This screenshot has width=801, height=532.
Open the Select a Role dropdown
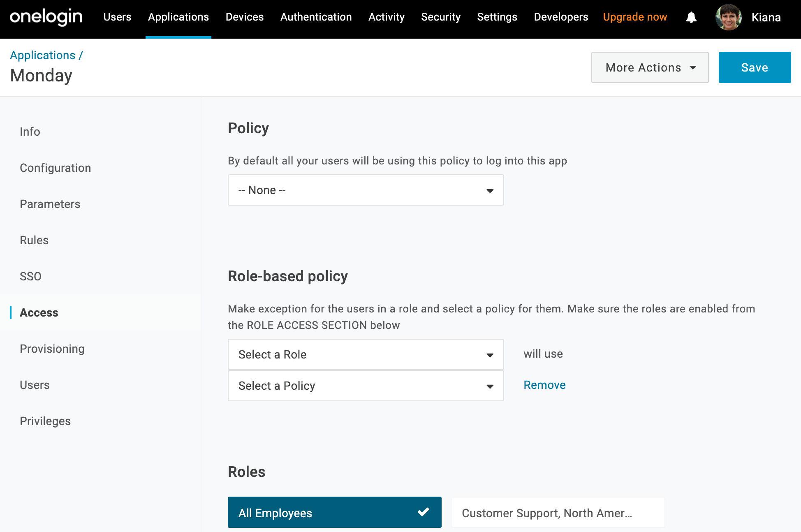point(366,354)
